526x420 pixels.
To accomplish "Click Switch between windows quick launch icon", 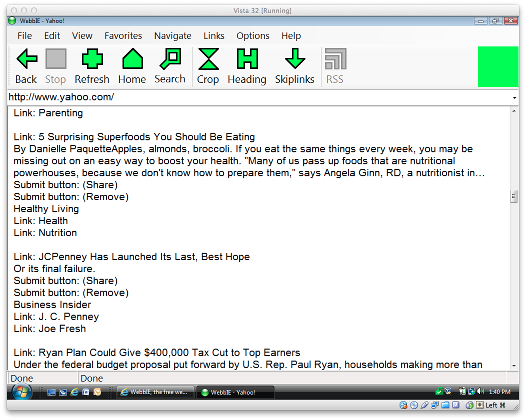I will 62,392.
